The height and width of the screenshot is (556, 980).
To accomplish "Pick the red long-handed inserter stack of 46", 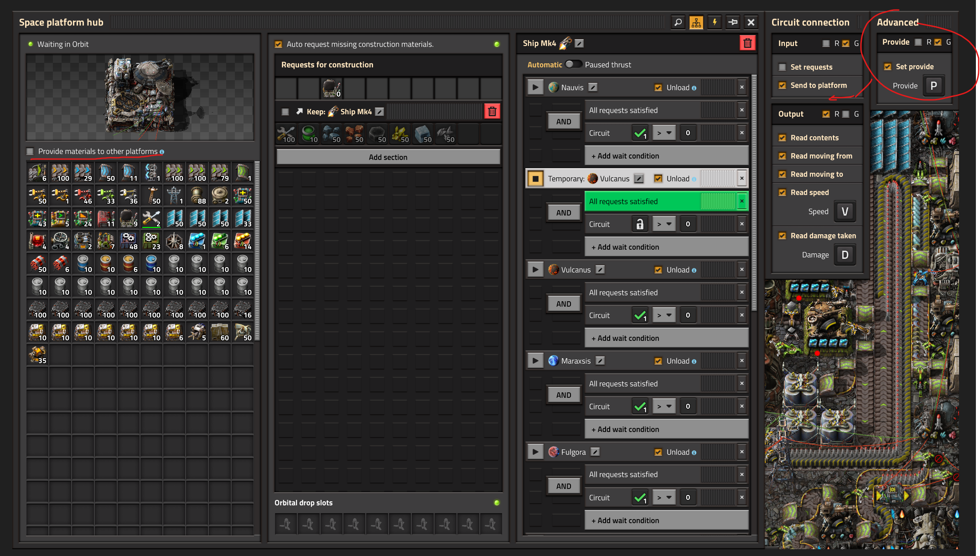I will (x=83, y=196).
